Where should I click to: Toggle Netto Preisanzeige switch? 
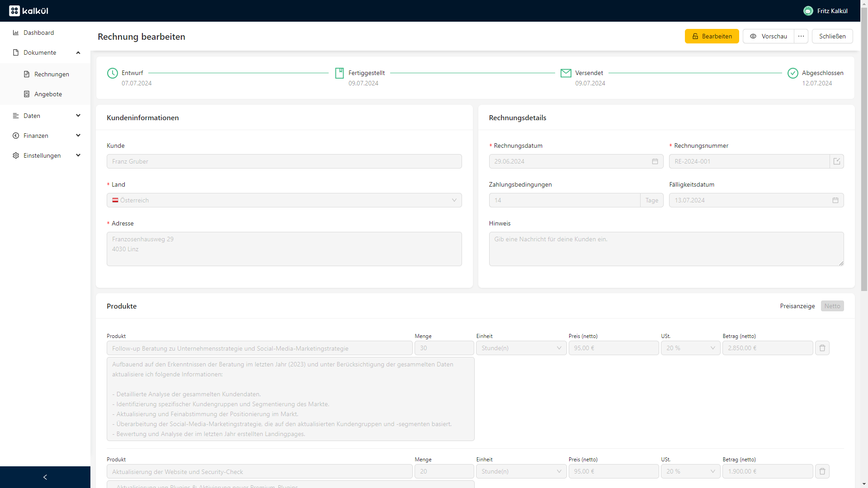833,305
